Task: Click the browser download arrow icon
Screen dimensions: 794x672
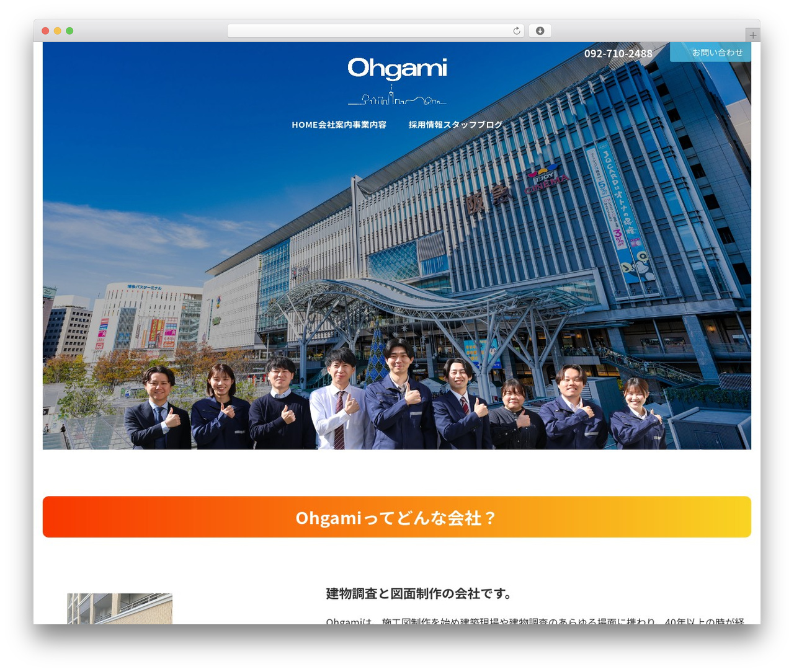Action: 540,31
